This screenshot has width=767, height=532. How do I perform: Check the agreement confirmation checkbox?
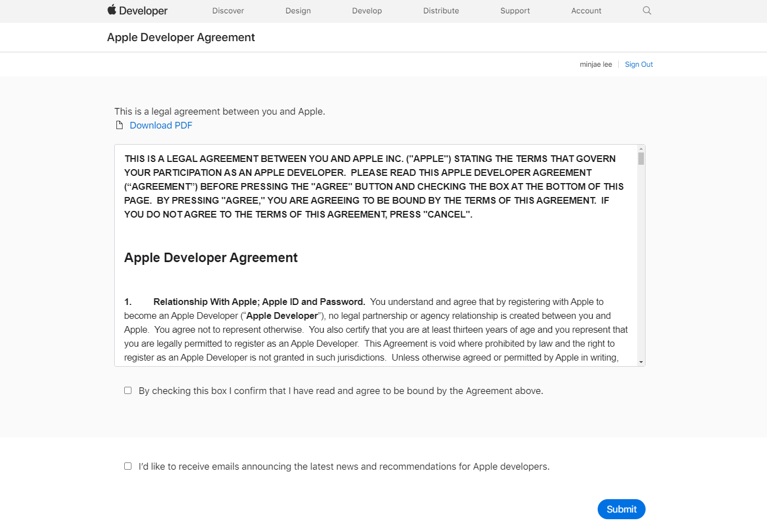[128, 391]
